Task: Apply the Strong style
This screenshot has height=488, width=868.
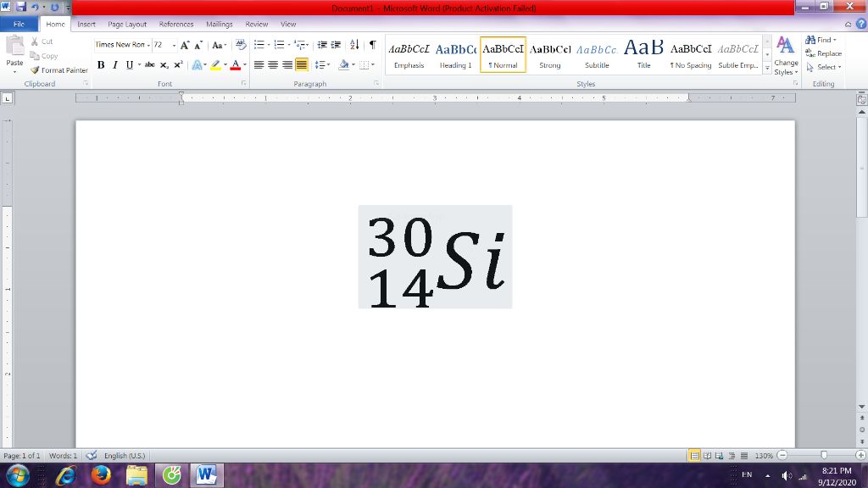Action: (549, 55)
